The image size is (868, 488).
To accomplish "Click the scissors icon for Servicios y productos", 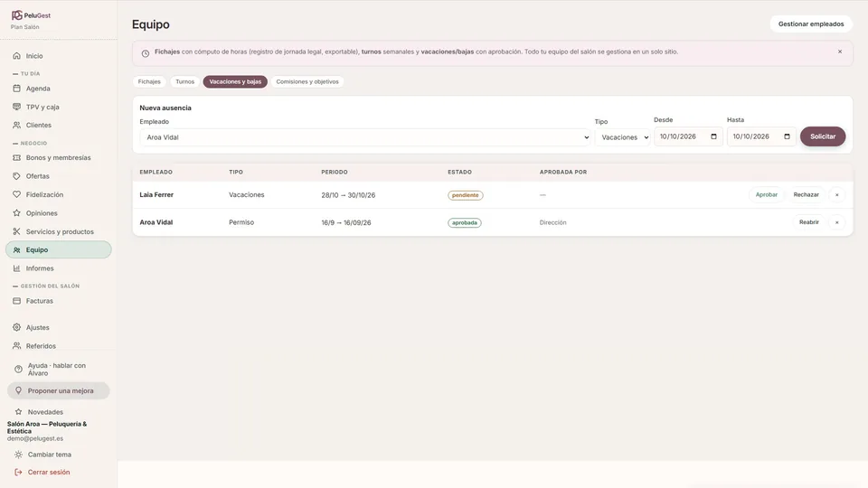I will 16,231.
